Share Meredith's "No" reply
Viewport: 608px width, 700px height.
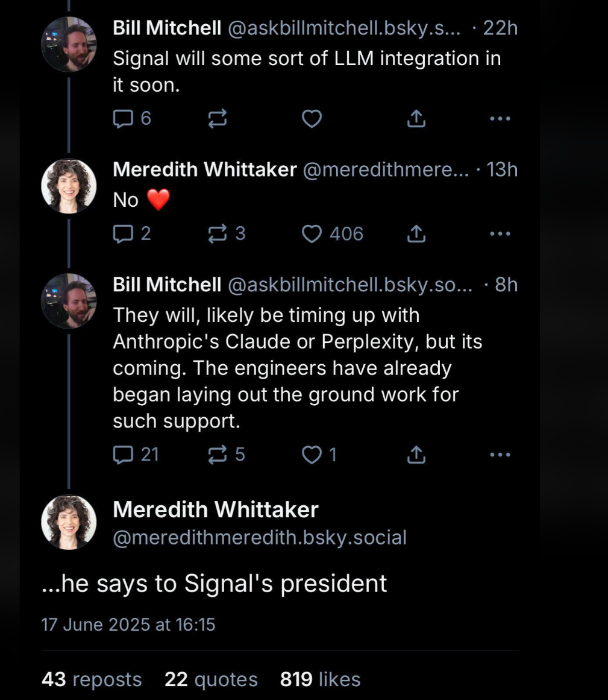click(x=416, y=233)
